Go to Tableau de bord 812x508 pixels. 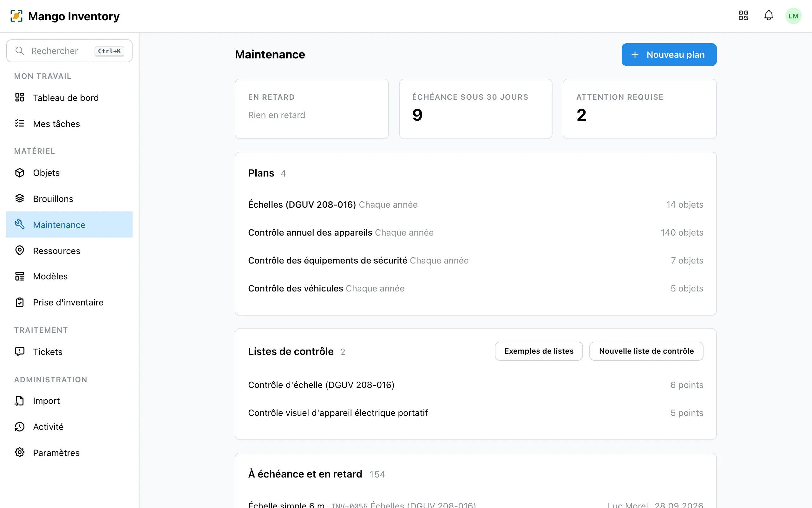69,98
